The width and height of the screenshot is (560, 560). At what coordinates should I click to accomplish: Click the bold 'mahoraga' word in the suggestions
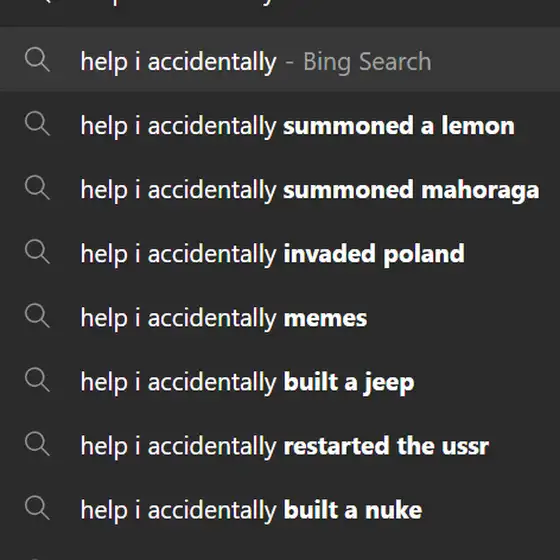(x=480, y=191)
